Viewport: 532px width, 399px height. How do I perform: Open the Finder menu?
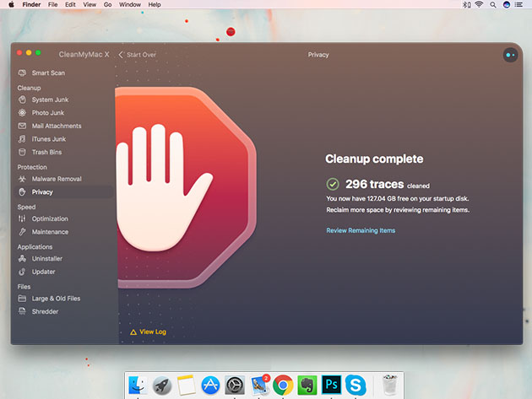(x=31, y=5)
